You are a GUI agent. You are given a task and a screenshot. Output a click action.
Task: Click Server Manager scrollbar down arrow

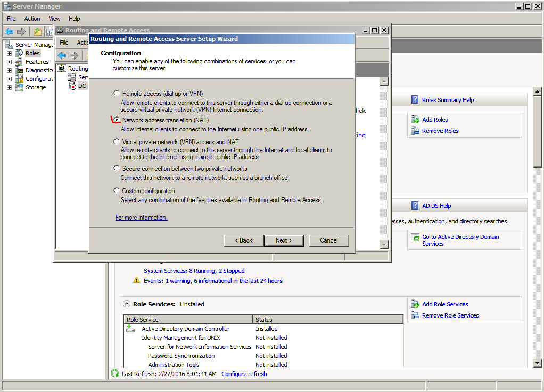tap(538, 364)
